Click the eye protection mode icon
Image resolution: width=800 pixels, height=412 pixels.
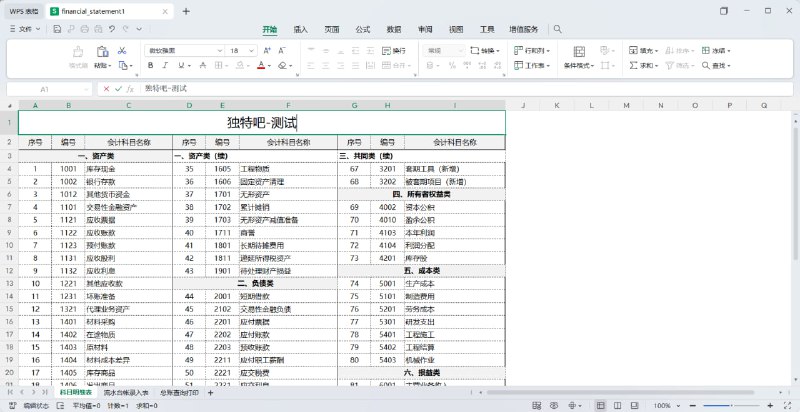pos(554,405)
